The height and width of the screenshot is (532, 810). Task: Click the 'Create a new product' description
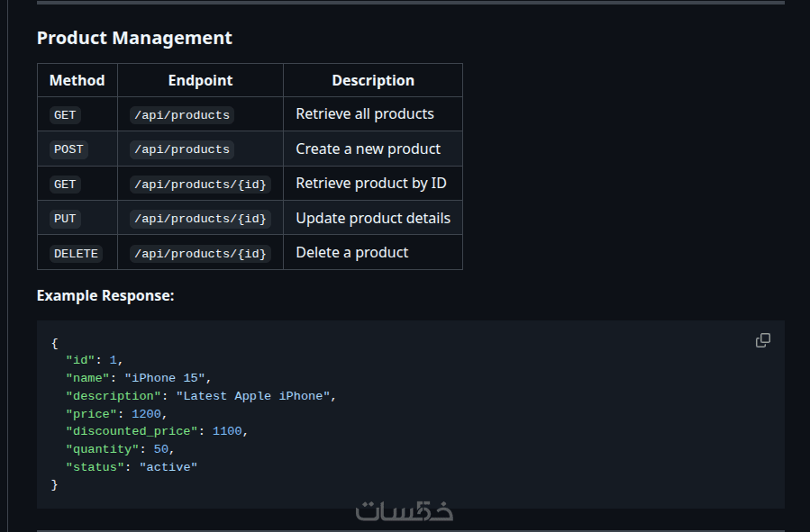(369, 149)
